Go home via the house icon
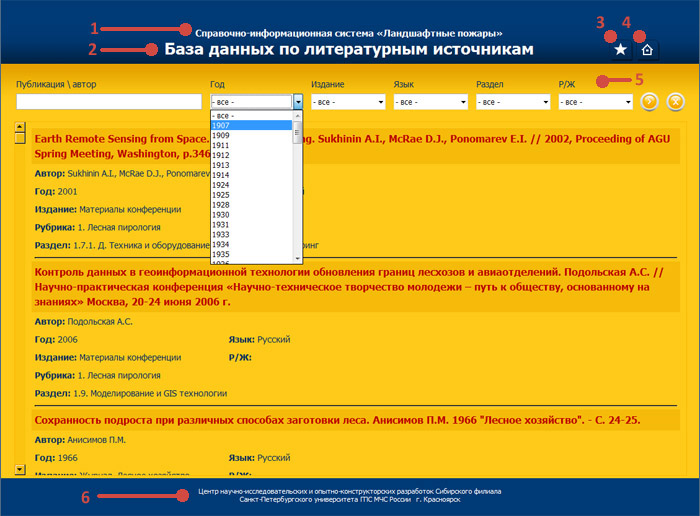The height and width of the screenshot is (516, 700). pos(647,50)
